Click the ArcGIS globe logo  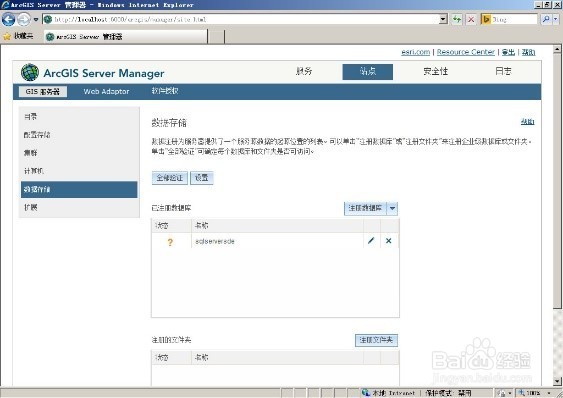coord(30,73)
